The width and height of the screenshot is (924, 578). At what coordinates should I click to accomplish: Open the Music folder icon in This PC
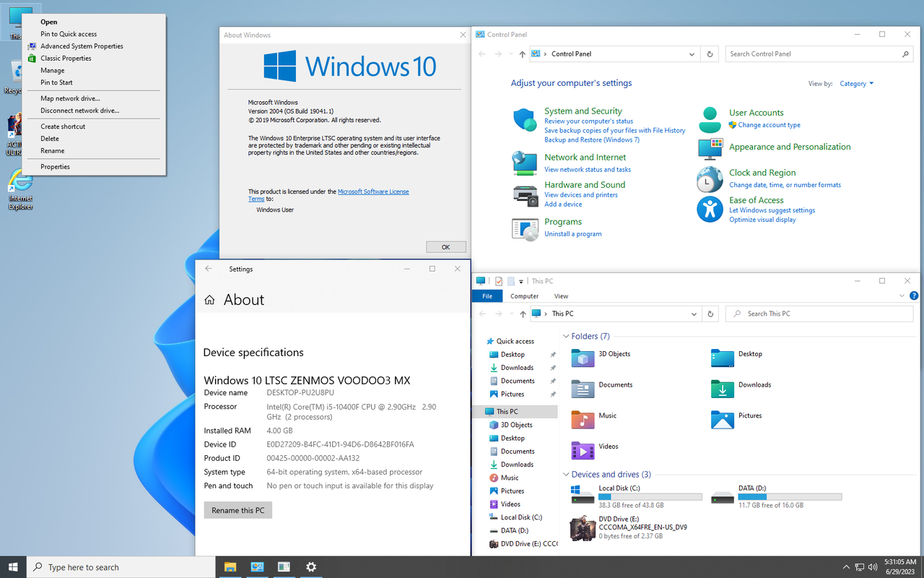coord(583,419)
